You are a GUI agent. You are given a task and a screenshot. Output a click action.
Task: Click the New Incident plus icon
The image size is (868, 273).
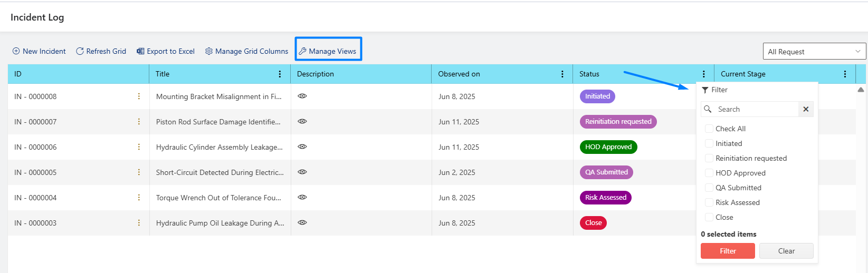click(x=16, y=51)
